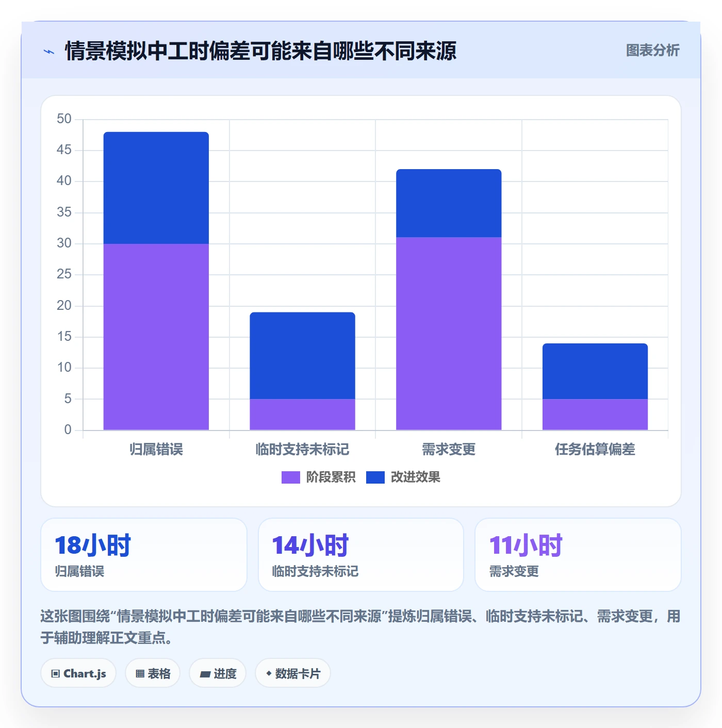Click the Chart.js tag chip

78,673
